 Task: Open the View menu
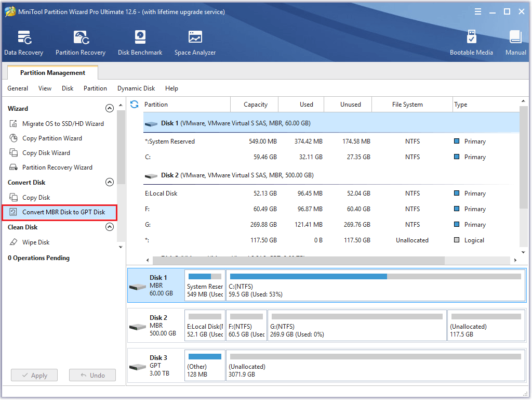point(45,88)
